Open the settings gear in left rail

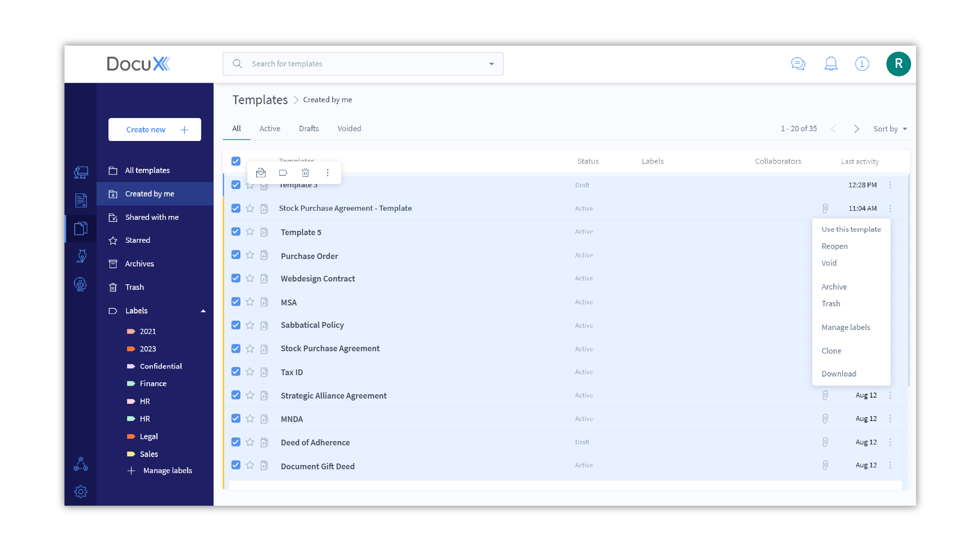pyautogui.click(x=81, y=492)
